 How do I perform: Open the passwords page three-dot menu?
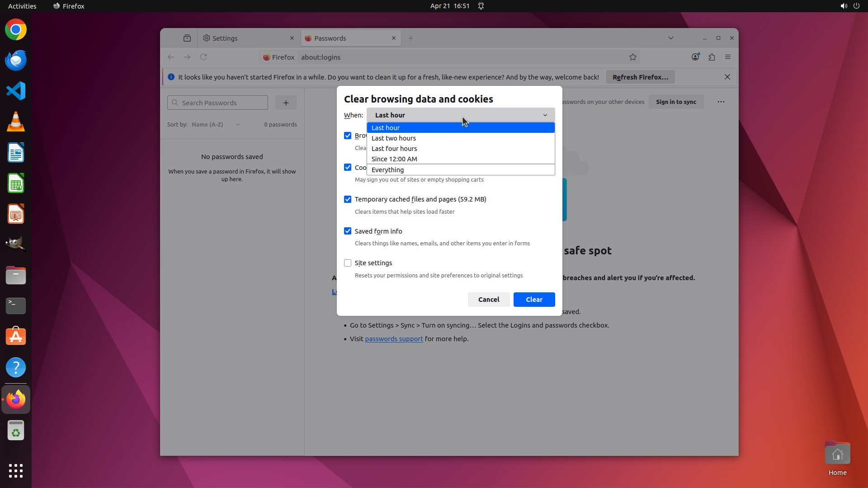pyautogui.click(x=721, y=102)
